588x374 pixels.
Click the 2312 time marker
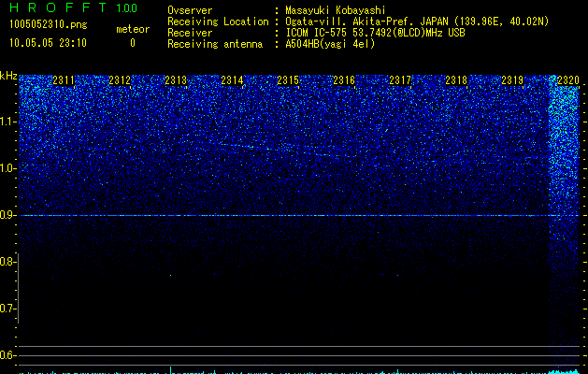click(120, 79)
